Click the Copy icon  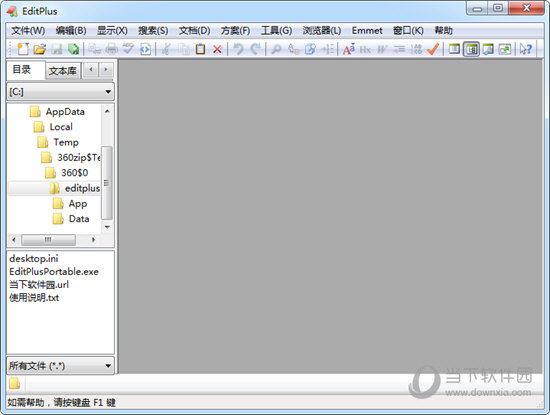pyautogui.click(x=183, y=49)
